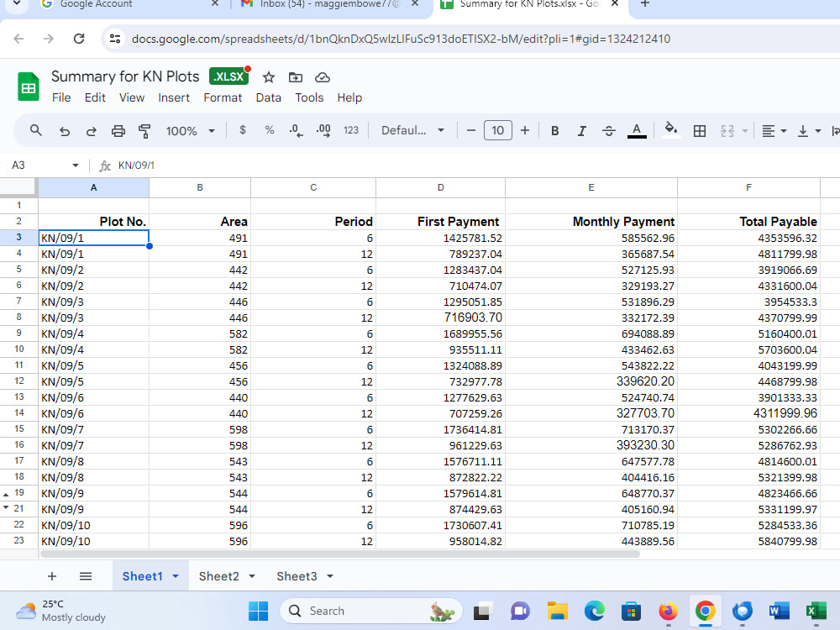
Task: Click the merge cells icon
Action: [727, 131]
